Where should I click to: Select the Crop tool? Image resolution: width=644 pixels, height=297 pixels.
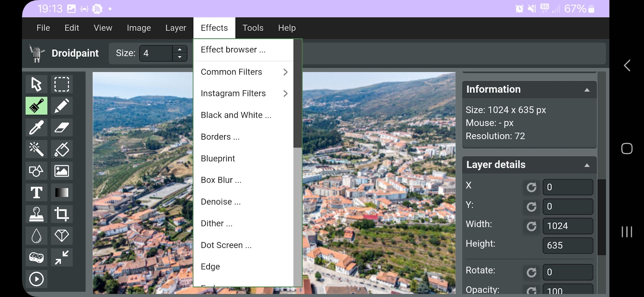tap(62, 214)
